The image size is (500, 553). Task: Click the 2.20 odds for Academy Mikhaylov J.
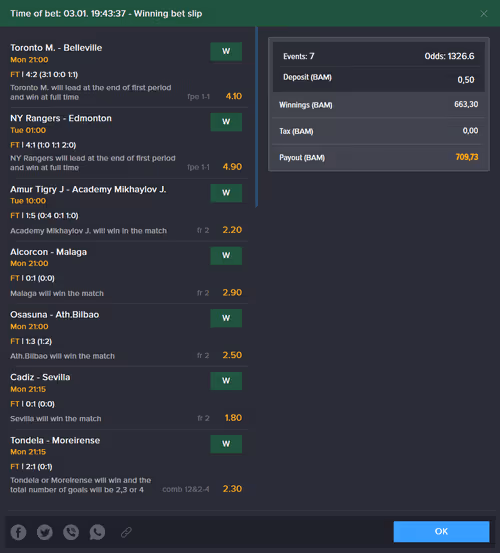[x=232, y=230]
